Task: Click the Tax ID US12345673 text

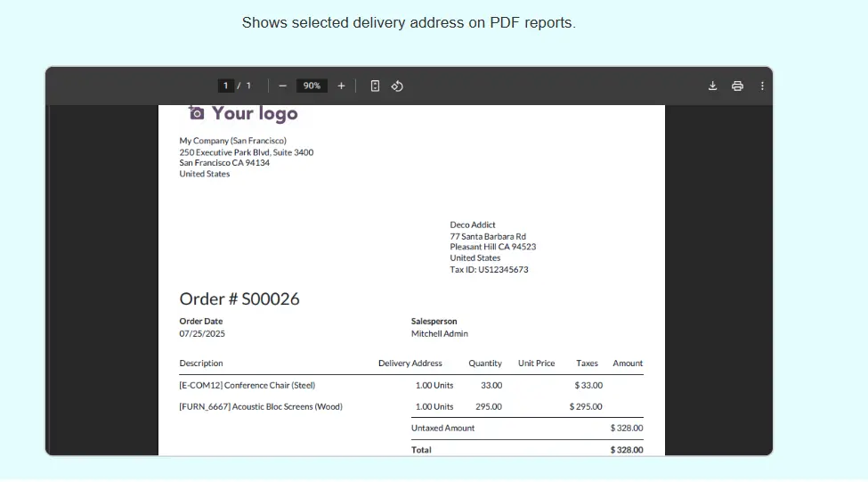Action: point(489,269)
